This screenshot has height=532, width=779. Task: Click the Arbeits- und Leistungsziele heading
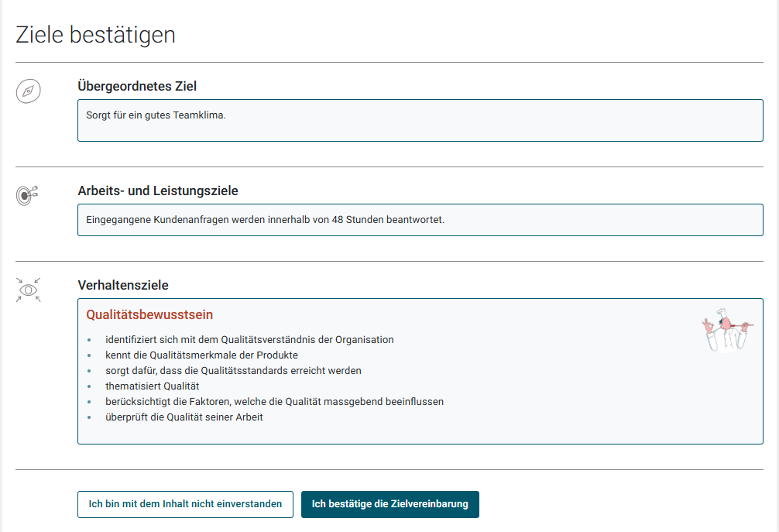[157, 190]
